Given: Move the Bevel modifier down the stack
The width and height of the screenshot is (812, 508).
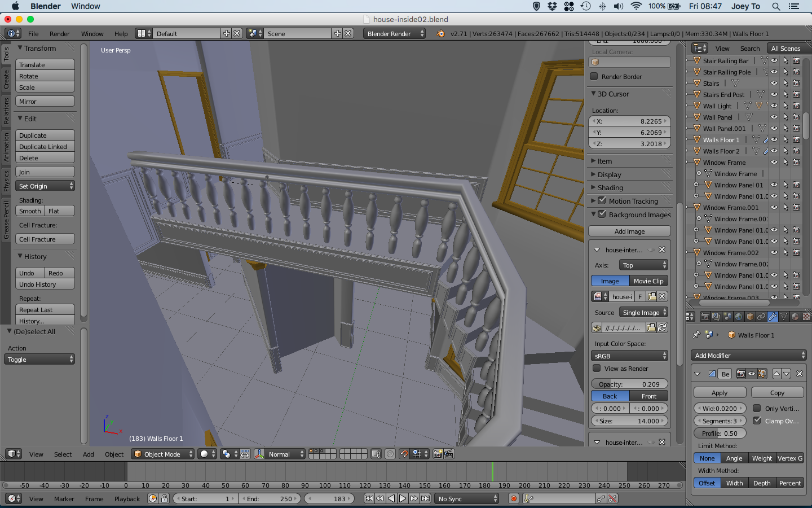Looking at the screenshot, I should [787, 374].
